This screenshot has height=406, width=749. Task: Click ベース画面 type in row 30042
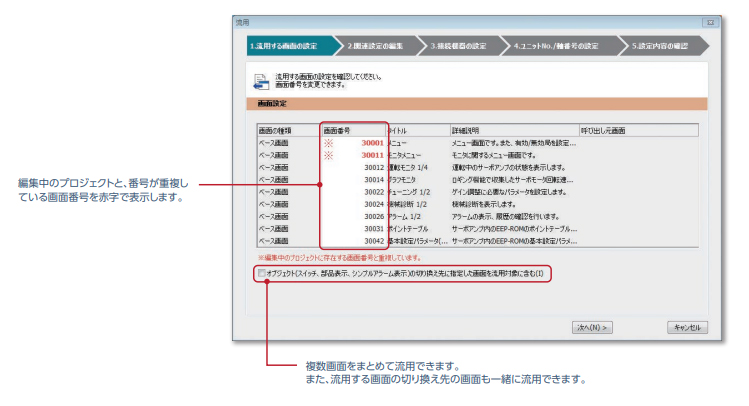(274, 241)
